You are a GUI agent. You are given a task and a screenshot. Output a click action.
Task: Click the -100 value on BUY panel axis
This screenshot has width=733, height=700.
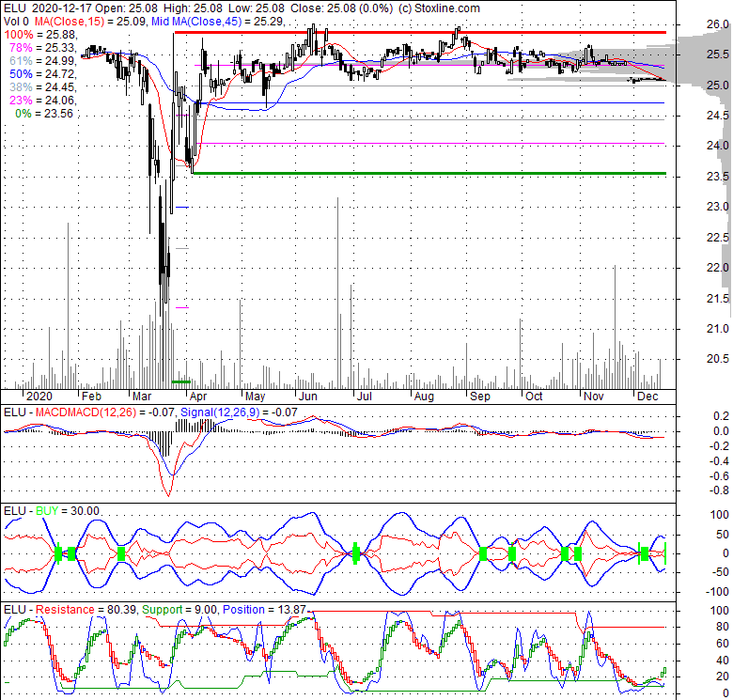(x=719, y=592)
